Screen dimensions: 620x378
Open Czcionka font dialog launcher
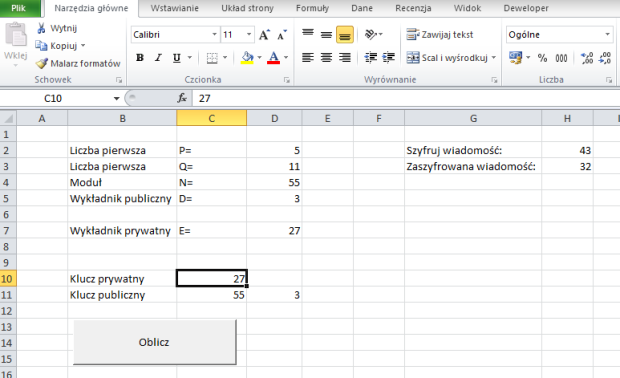pos(287,80)
